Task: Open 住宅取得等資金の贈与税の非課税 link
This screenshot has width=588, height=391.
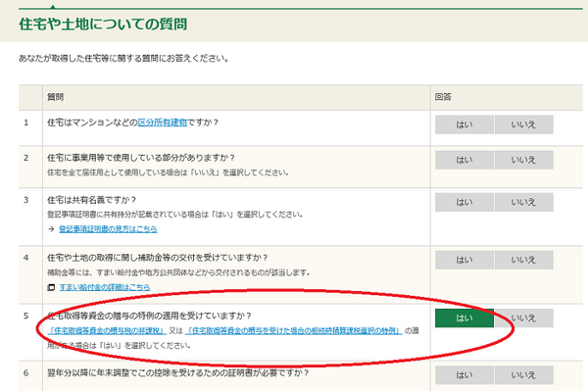Action: [107, 330]
